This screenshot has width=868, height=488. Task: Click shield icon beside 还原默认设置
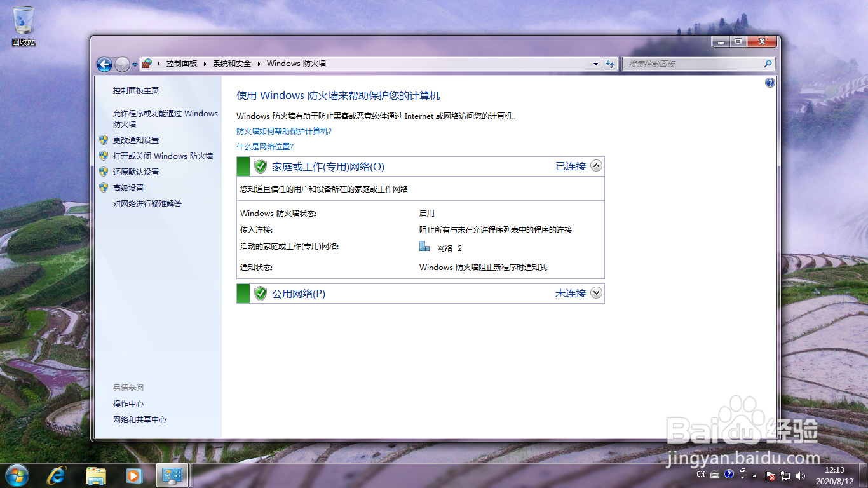104,171
